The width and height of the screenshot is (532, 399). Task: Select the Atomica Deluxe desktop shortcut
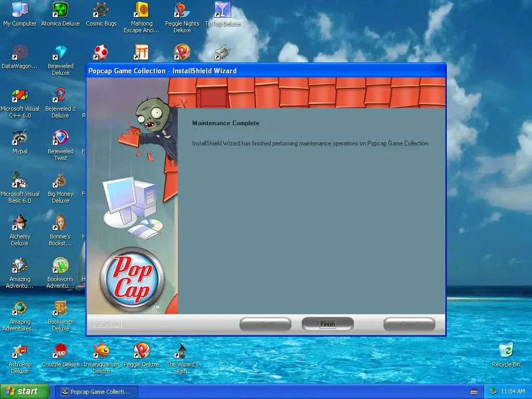(60, 14)
